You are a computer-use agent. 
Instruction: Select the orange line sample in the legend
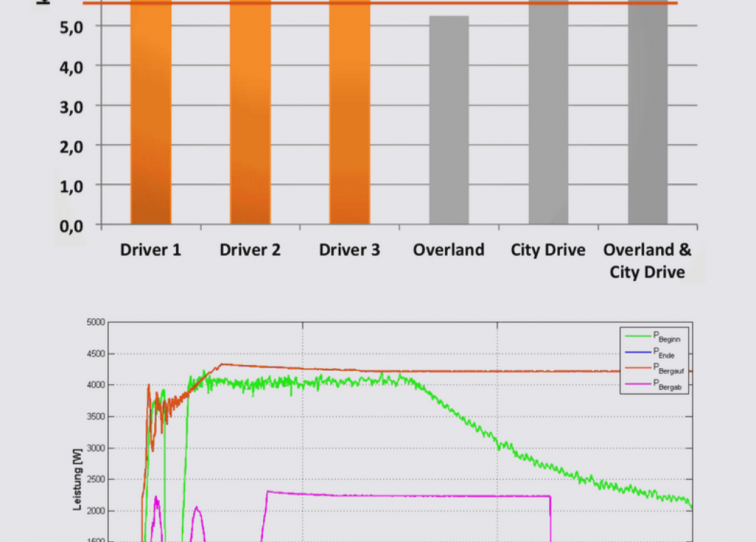[638, 368]
